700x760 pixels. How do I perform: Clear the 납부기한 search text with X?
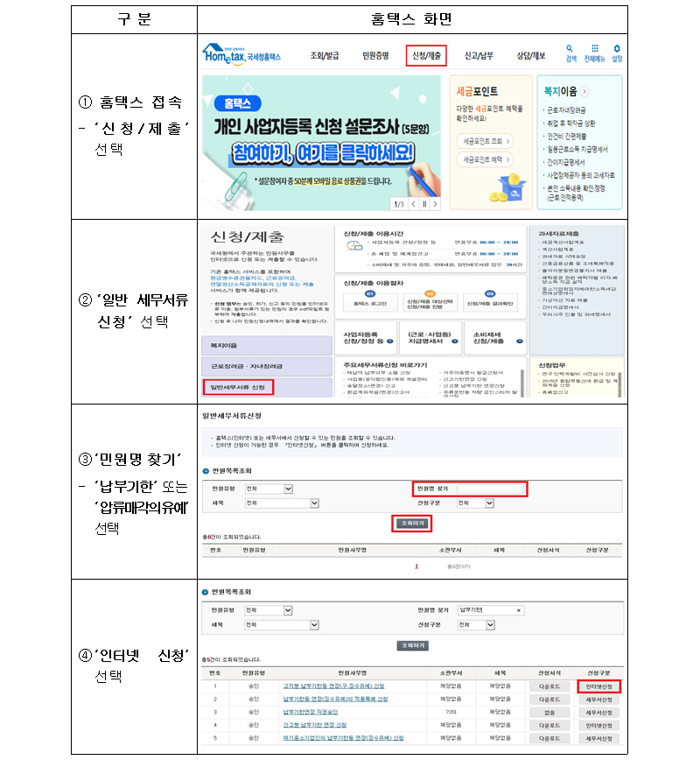tap(519, 610)
